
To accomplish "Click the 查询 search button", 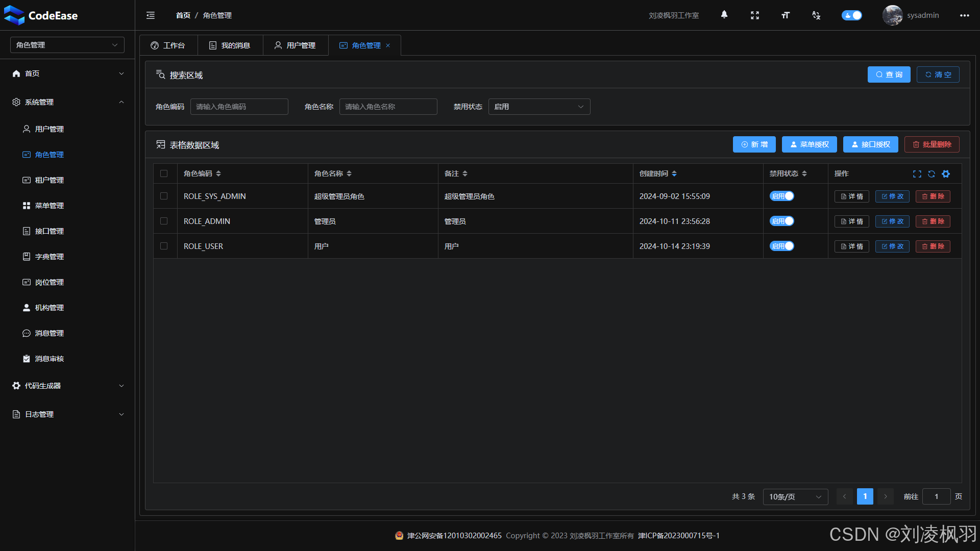I will [x=889, y=74].
